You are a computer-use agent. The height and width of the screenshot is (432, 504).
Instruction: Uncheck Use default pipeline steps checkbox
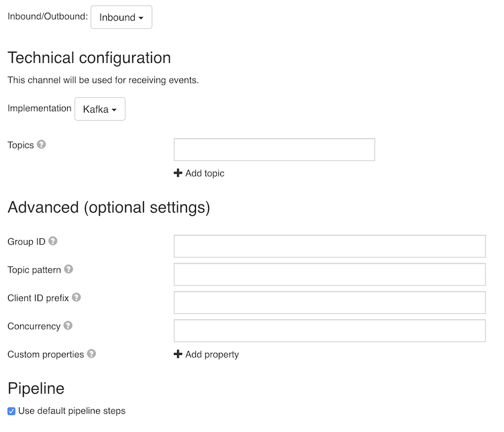(11, 411)
